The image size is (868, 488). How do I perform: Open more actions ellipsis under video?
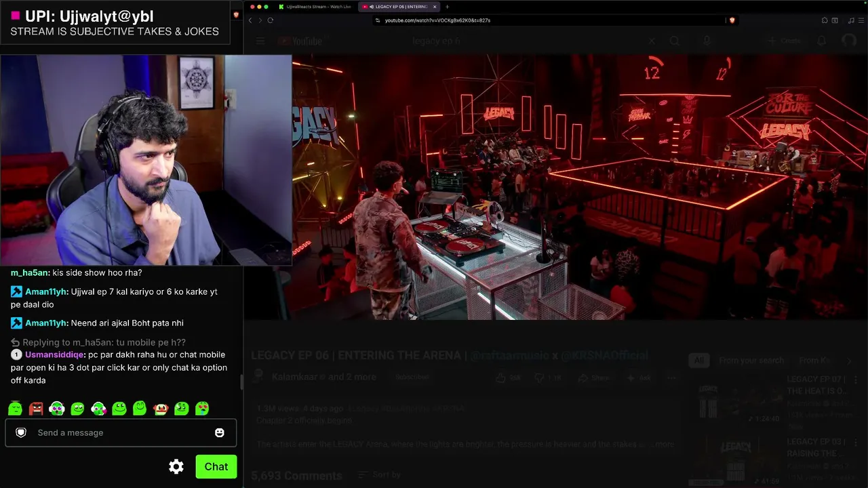pos(671,378)
